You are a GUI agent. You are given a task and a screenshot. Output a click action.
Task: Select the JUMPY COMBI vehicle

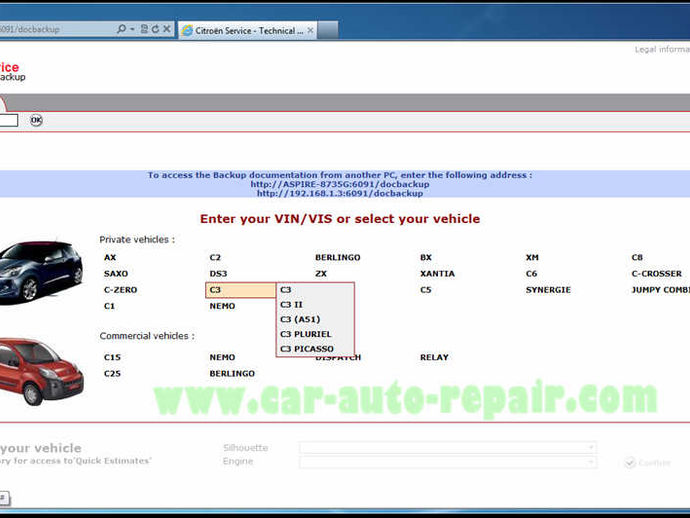[x=661, y=290]
